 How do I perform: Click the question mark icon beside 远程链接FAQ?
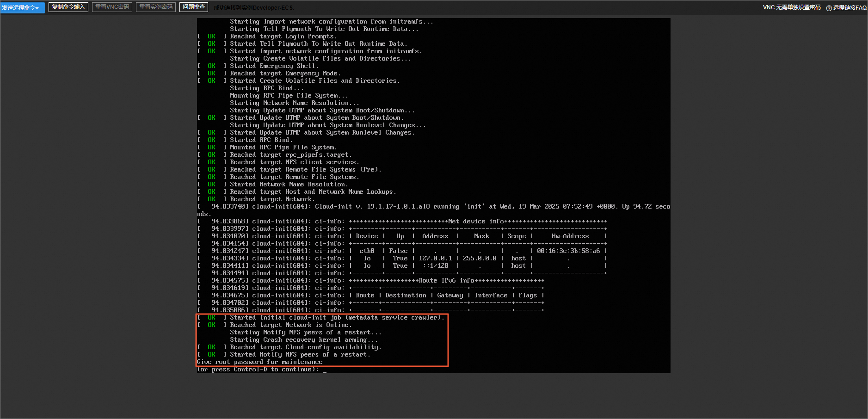click(829, 8)
